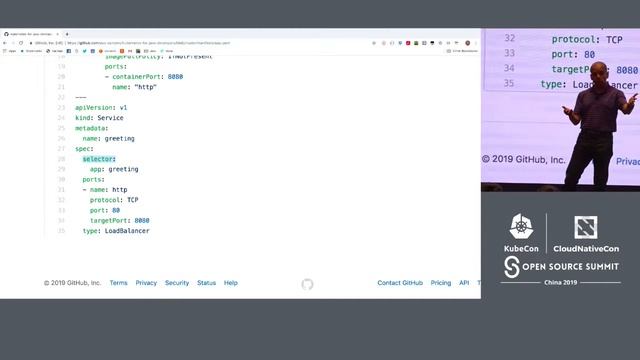The height and width of the screenshot is (360, 640).
Task: Click 'name: greeting' metadata line
Action: pos(109,139)
